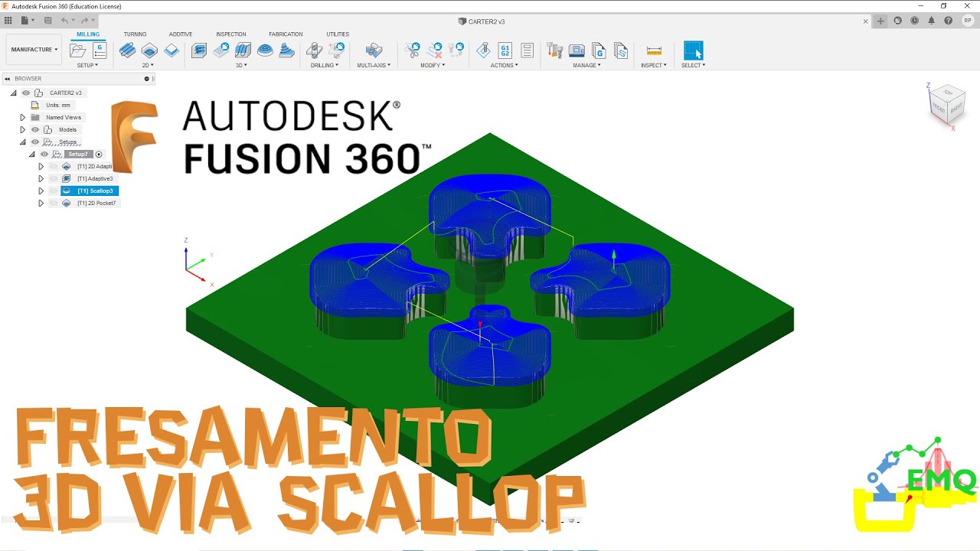Show the [T1] Adaptive3 toolpath
Image resolution: width=980 pixels, height=551 pixels.
[x=54, y=178]
